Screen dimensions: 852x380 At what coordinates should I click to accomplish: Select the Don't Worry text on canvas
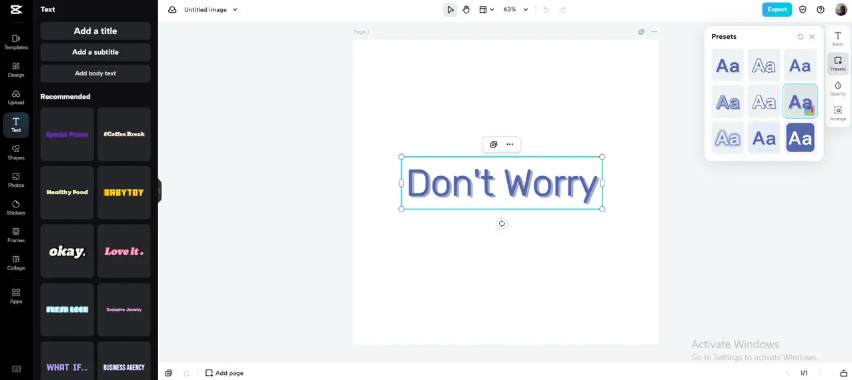pos(502,183)
